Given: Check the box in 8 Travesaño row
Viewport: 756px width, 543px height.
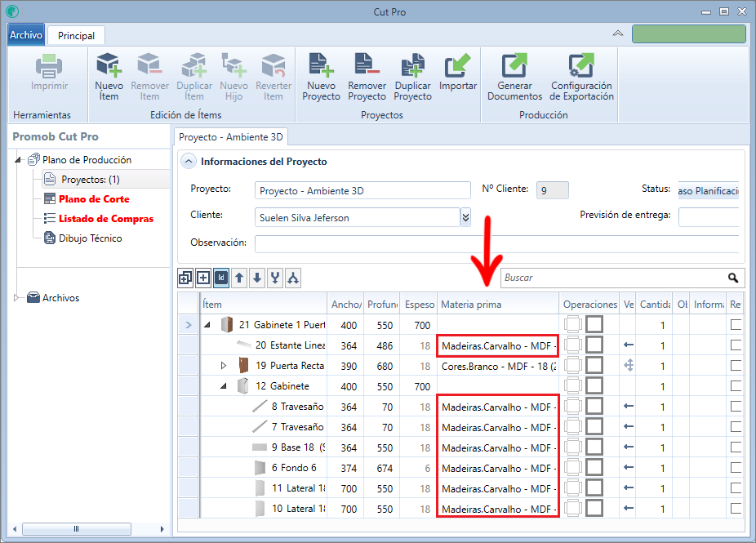Looking at the screenshot, I should pyautogui.click(x=736, y=406).
